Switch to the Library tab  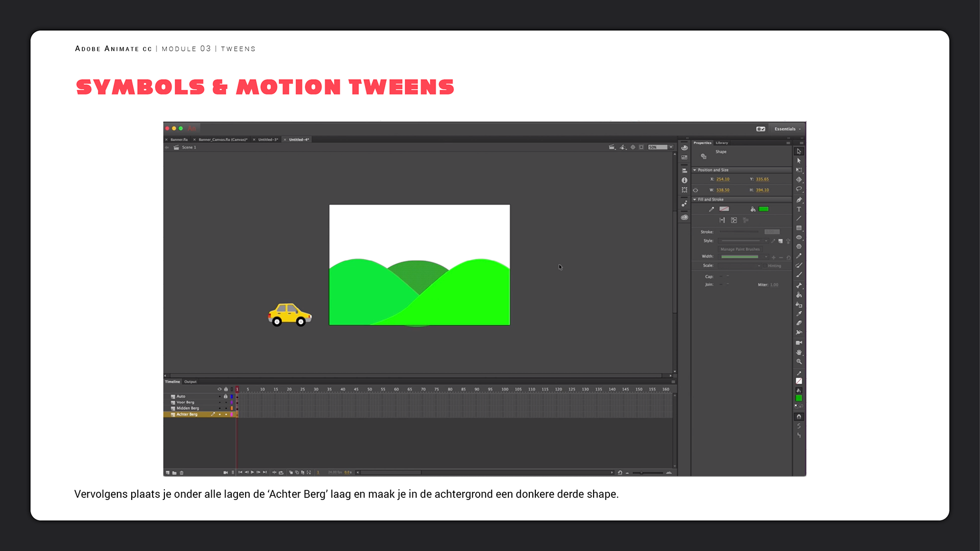pos(722,143)
